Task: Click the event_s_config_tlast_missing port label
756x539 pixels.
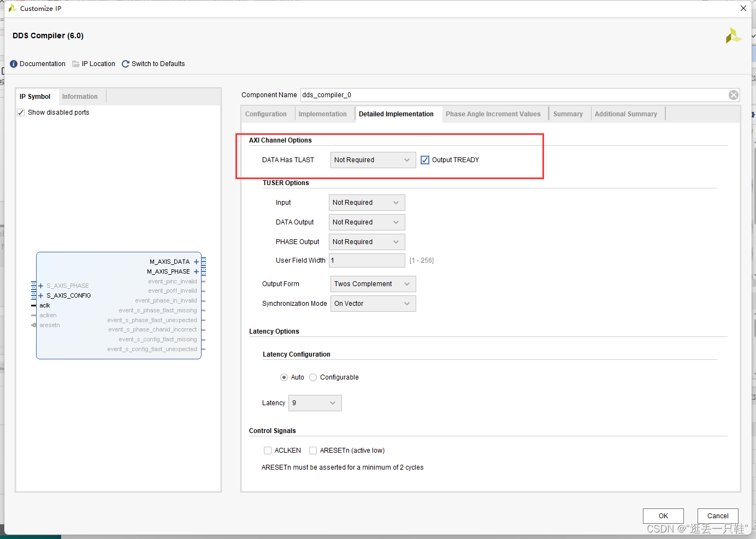Action: tap(158, 339)
